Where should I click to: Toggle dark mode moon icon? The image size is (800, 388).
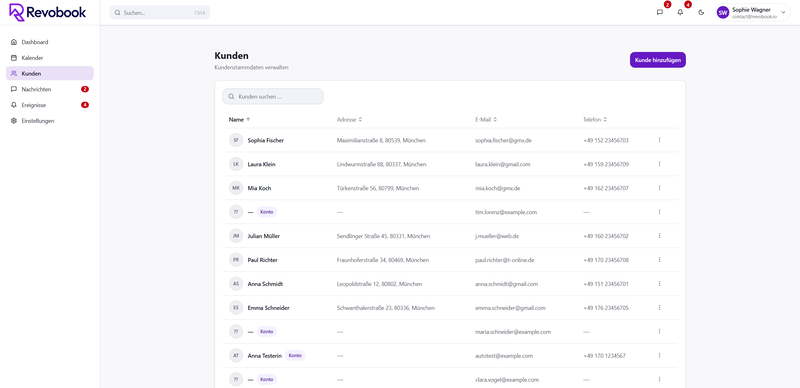pos(701,12)
